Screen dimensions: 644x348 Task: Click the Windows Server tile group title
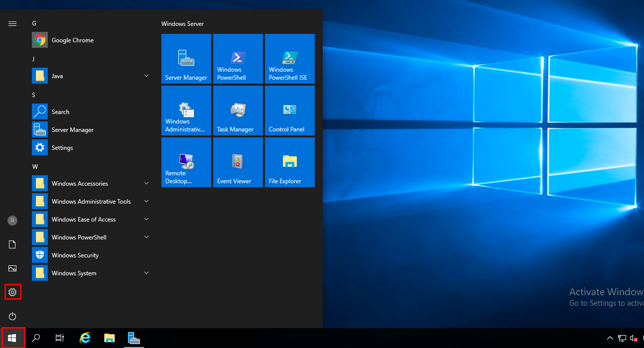pos(182,24)
